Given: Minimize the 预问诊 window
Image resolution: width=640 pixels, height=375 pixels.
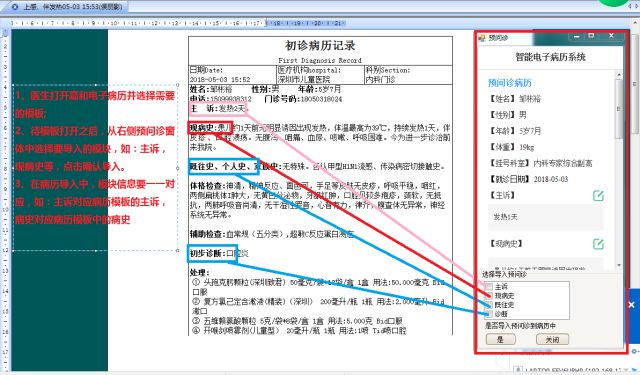Looking at the screenshot, I should click(576, 36).
